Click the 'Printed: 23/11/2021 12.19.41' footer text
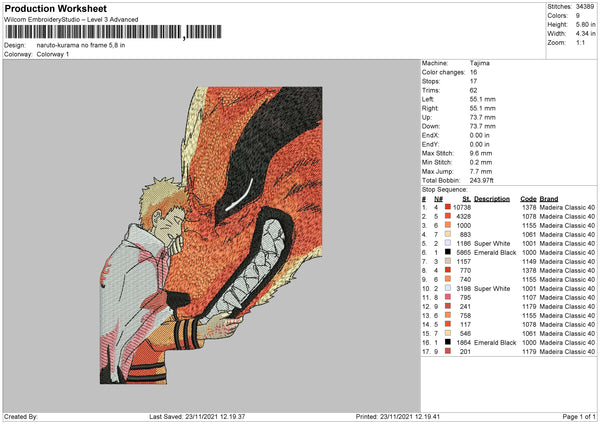 click(398, 416)
